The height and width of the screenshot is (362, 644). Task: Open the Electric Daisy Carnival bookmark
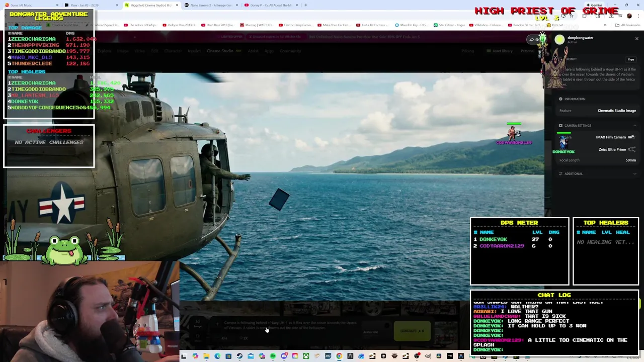pyautogui.click(x=295, y=25)
